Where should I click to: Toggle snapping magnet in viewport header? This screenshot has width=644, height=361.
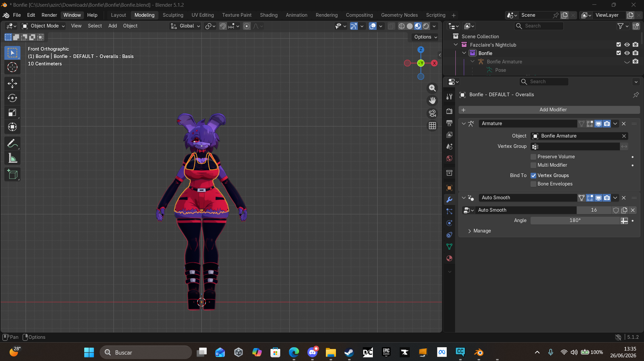223,26
